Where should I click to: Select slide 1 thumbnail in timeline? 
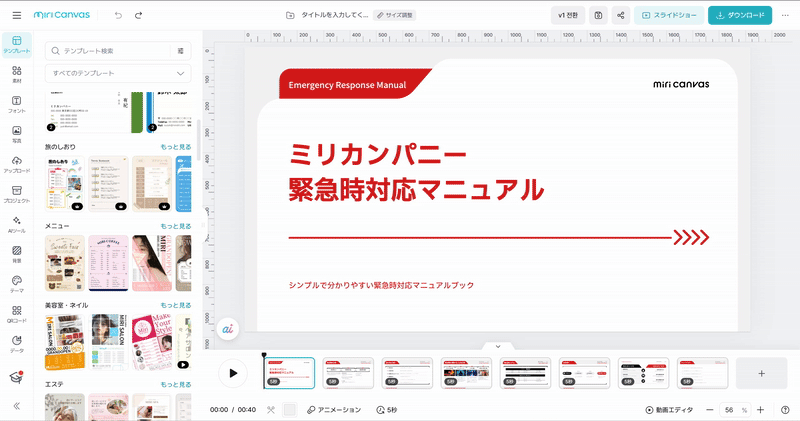coord(289,373)
